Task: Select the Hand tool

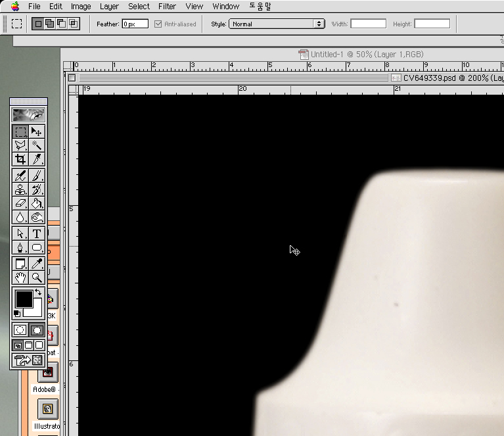Action: pyautogui.click(x=20, y=278)
